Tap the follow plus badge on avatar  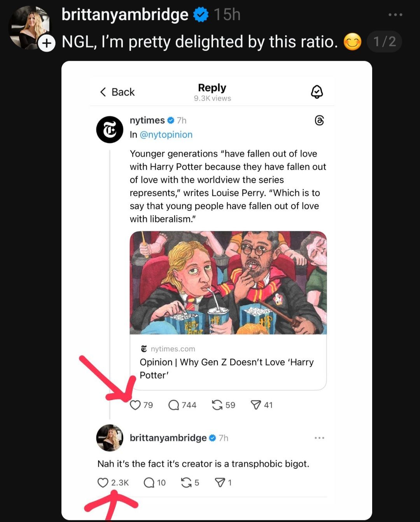47,43
